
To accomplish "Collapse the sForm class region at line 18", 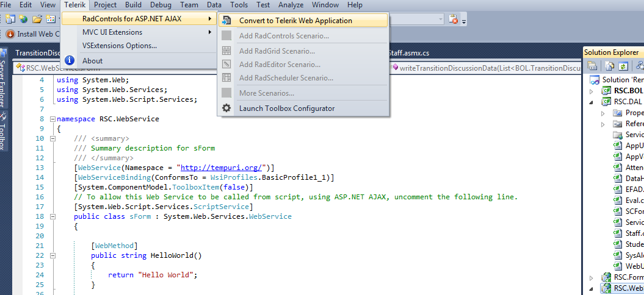I will point(52,216).
